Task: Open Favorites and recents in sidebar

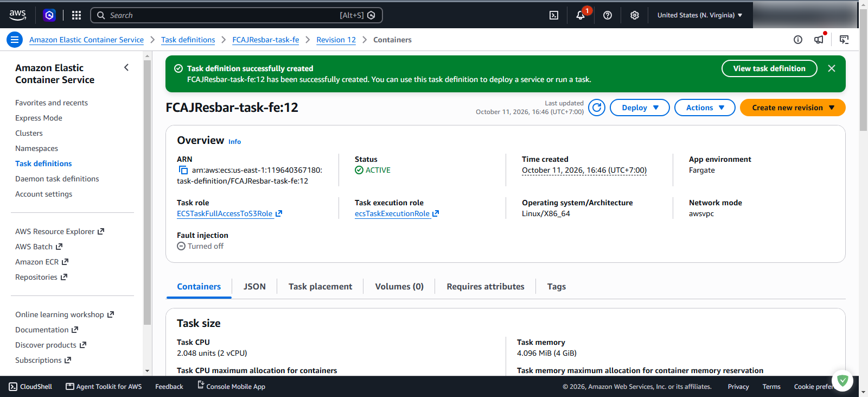Action: [52, 103]
